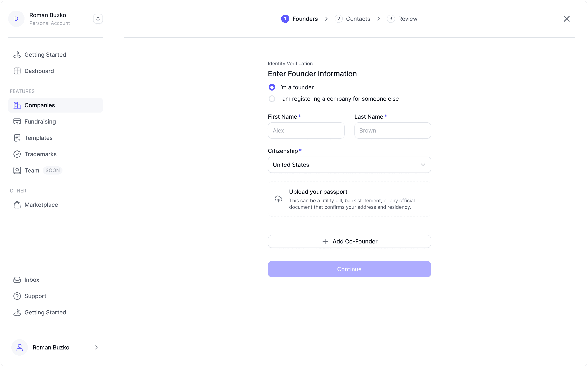Go to the Contacts step

352,19
